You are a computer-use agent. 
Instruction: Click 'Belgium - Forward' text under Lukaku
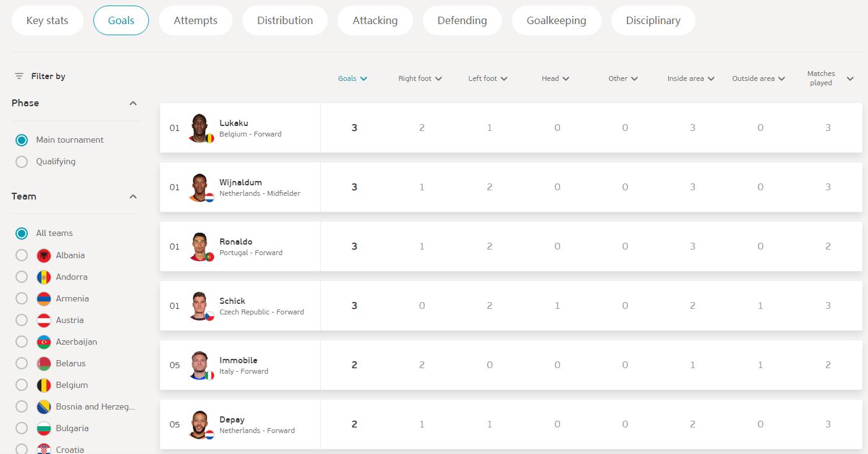[x=250, y=134]
